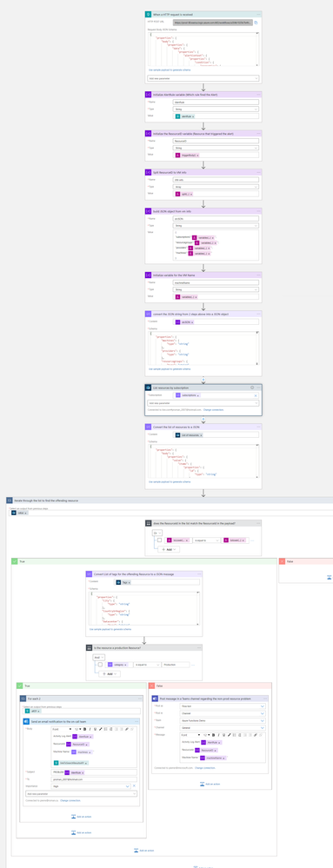Screen dimensions: 333x868
Task: Click the HTTP request trigger icon
Action: tap(148, 14)
